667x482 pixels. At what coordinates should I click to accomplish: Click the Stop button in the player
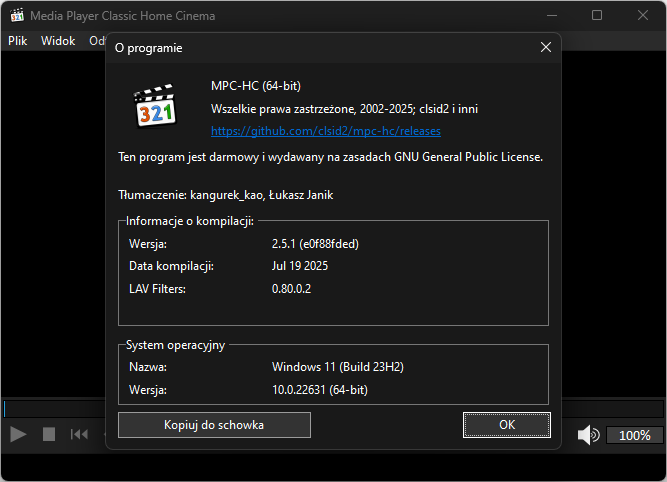click(49, 434)
